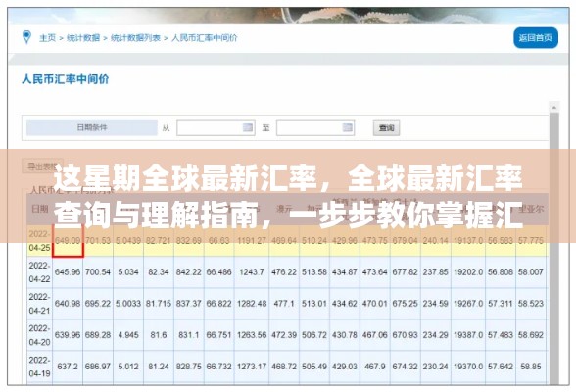Select the 2022-04-20 date cell
Image resolution: width=576 pixels, height=392 pixels.
tap(39, 335)
